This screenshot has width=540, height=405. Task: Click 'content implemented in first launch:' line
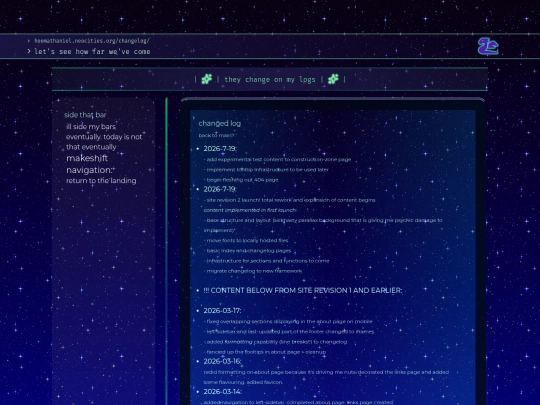coord(250,210)
